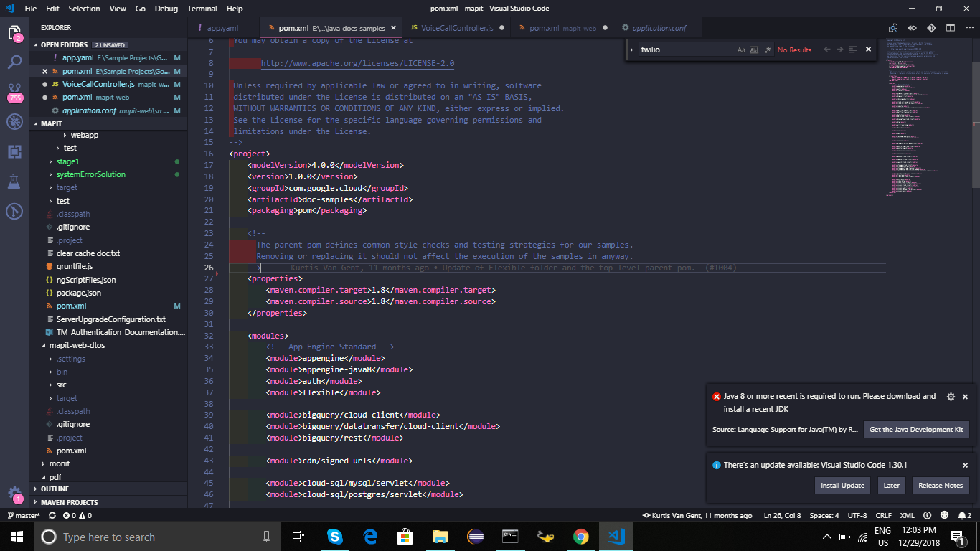Image resolution: width=980 pixels, height=551 pixels.
Task: Expand the find widget to show replace
Action: pyautogui.click(x=631, y=49)
